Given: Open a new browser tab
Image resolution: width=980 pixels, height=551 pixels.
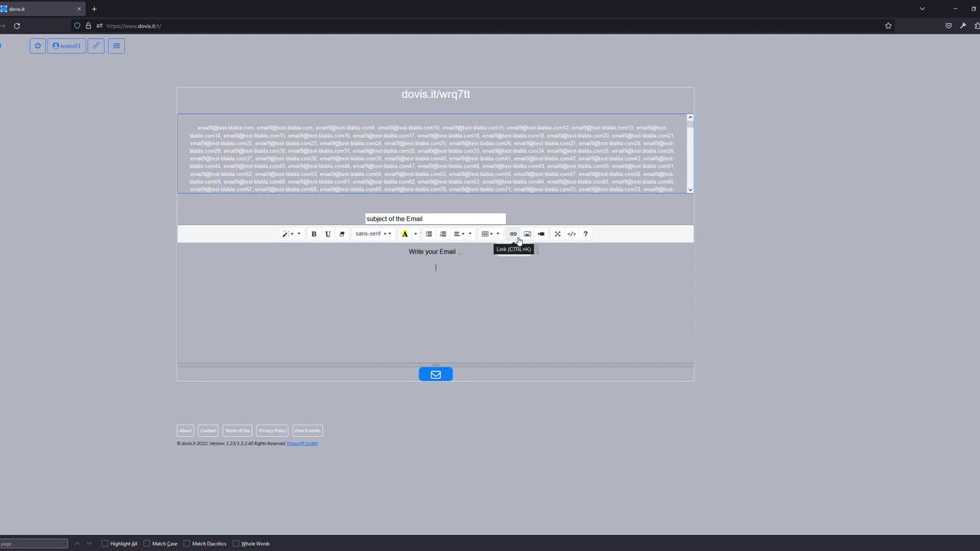Looking at the screenshot, I should tap(94, 9).
